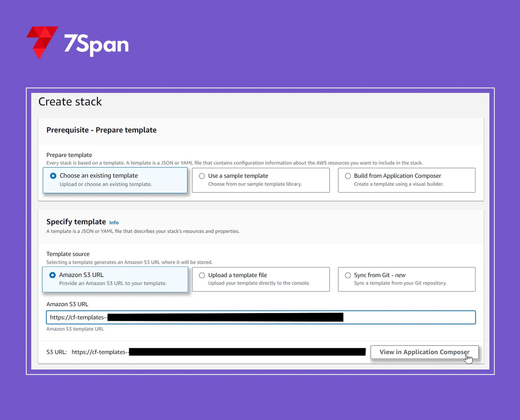Click the 'Amazon S3 template URL' hint text

(x=75, y=329)
